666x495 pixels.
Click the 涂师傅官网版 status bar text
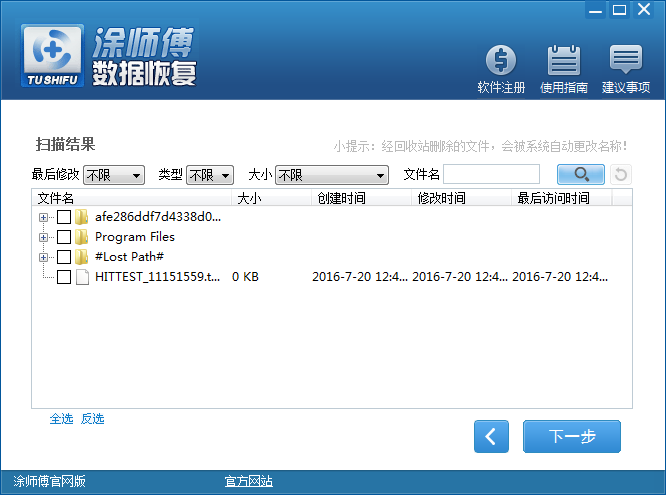coord(49,481)
